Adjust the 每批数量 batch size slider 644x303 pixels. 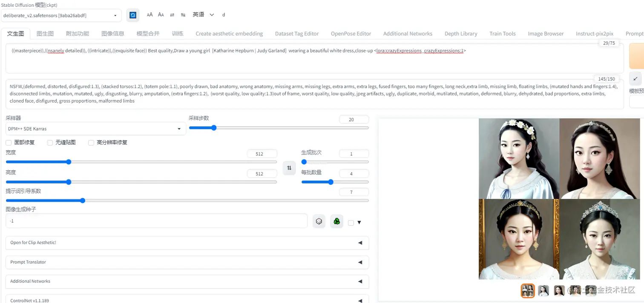tap(335, 182)
